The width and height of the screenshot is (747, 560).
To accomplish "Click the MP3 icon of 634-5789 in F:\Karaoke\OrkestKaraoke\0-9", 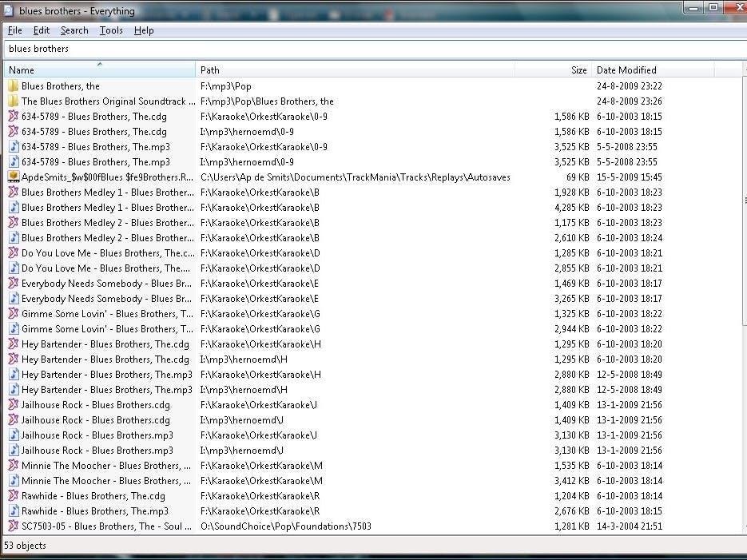I will pos(14,147).
